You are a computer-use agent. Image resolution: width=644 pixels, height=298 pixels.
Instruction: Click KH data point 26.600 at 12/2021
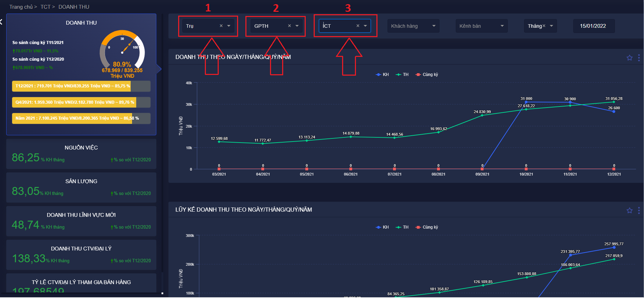614,111
